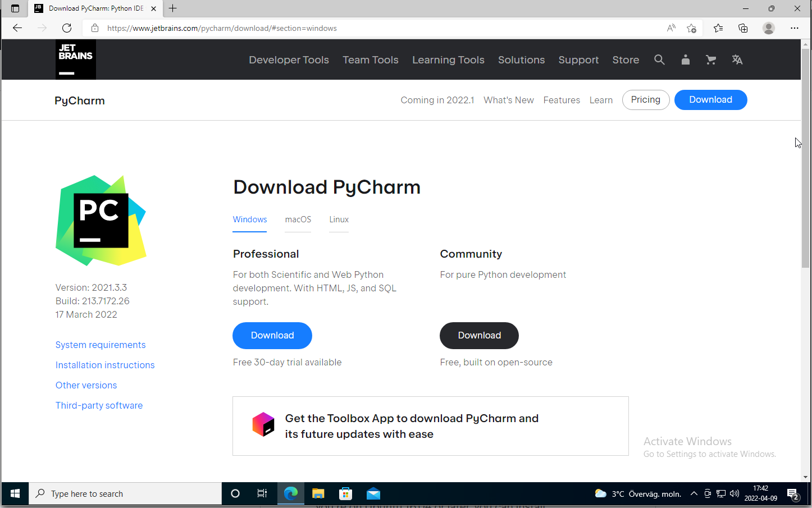The image size is (812, 508).
Task: Open the site search magnifier icon
Action: [x=659, y=60]
